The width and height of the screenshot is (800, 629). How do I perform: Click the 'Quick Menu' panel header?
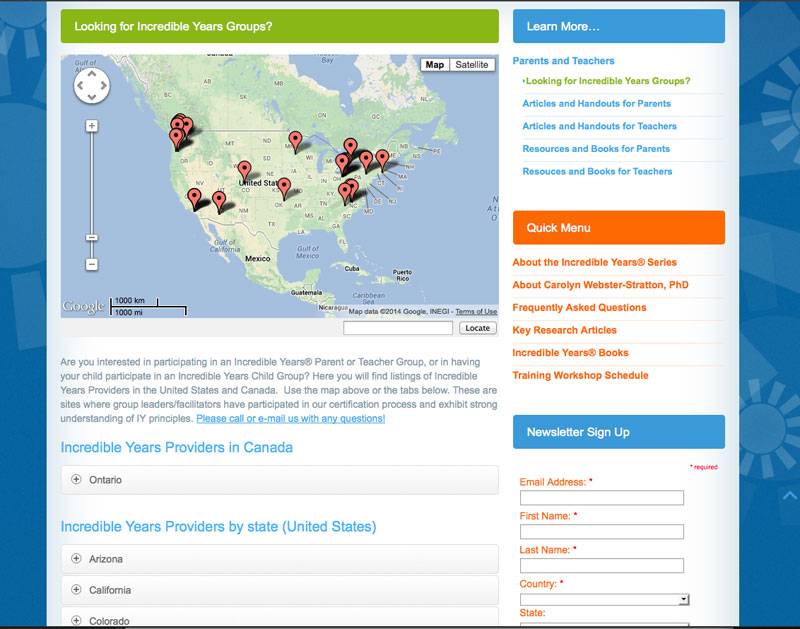[619, 228]
